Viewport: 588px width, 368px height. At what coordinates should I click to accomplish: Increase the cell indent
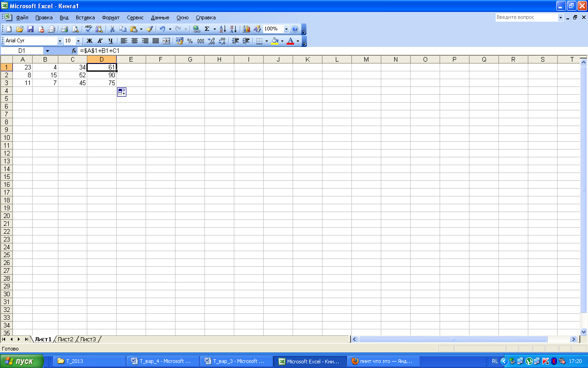[246, 41]
